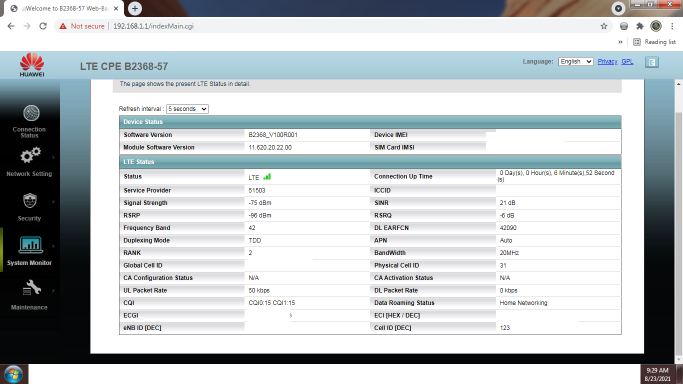Open a new browser tab
This screenshot has height=384, width=683.
tap(135, 8)
